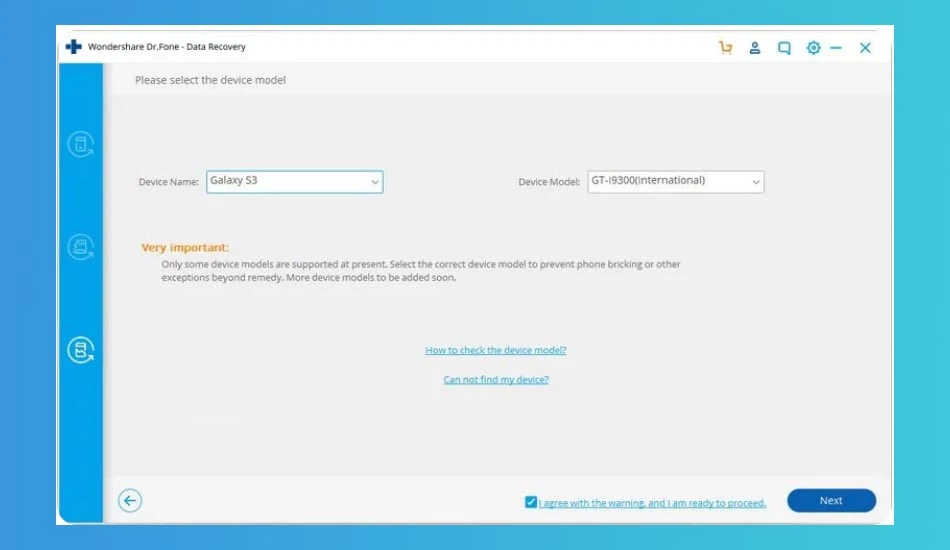Open 'Can not find my device?' link
Image resolution: width=950 pixels, height=550 pixels.
click(496, 379)
